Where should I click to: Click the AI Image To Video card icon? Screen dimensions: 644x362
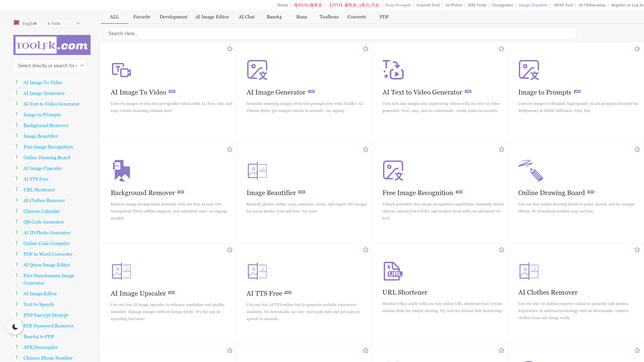(121, 70)
